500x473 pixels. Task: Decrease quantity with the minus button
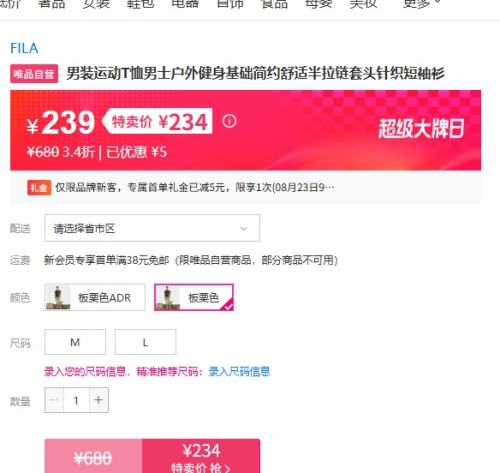click(x=54, y=400)
